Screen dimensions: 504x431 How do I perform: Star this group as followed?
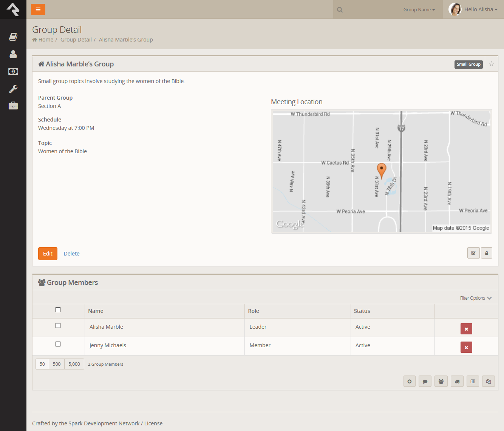coord(492,64)
